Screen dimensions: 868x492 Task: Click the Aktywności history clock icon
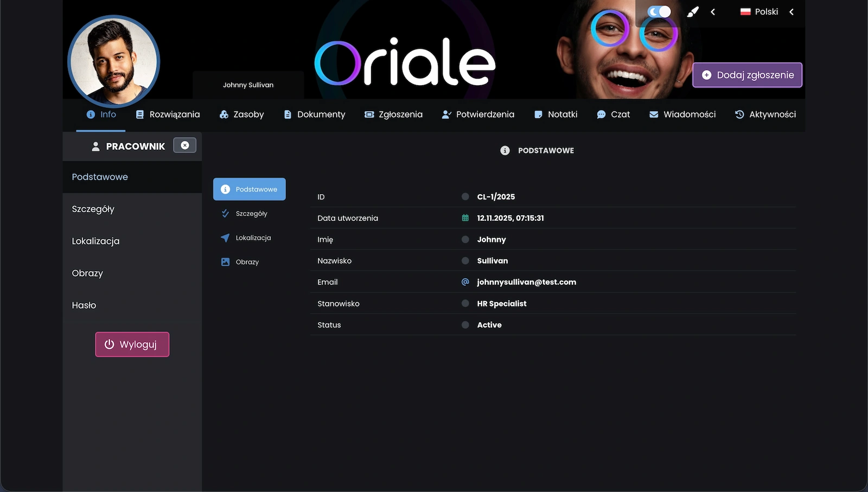point(739,114)
